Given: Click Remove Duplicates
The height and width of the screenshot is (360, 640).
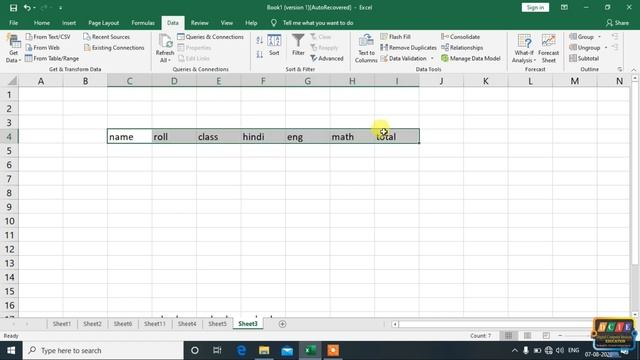Looking at the screenshot, I should [x=408, y=48].
